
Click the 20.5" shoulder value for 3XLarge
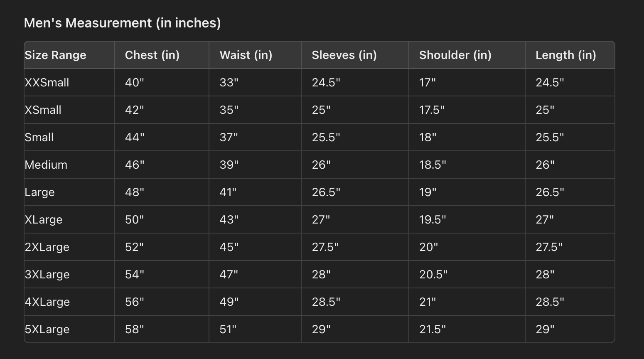[433, 274]
